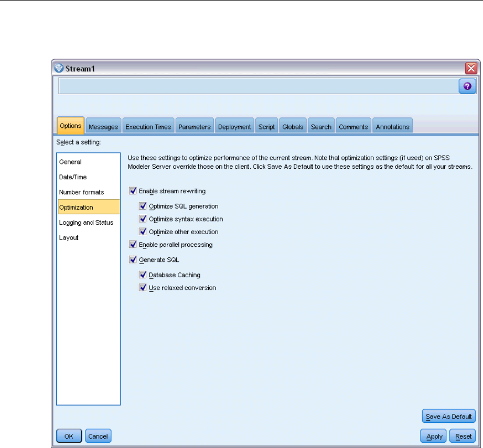Switch to the Messages tab
483x448 pixels.
pyautogui.click(x=103, y=127)
